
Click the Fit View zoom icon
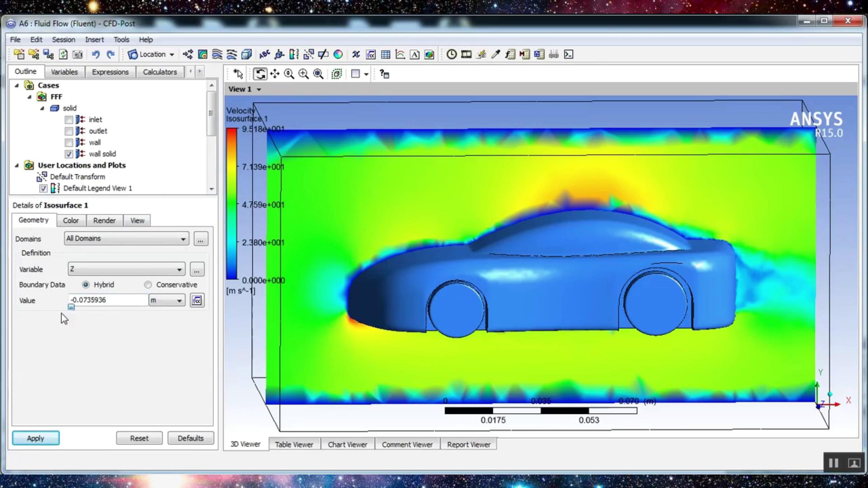318,74
